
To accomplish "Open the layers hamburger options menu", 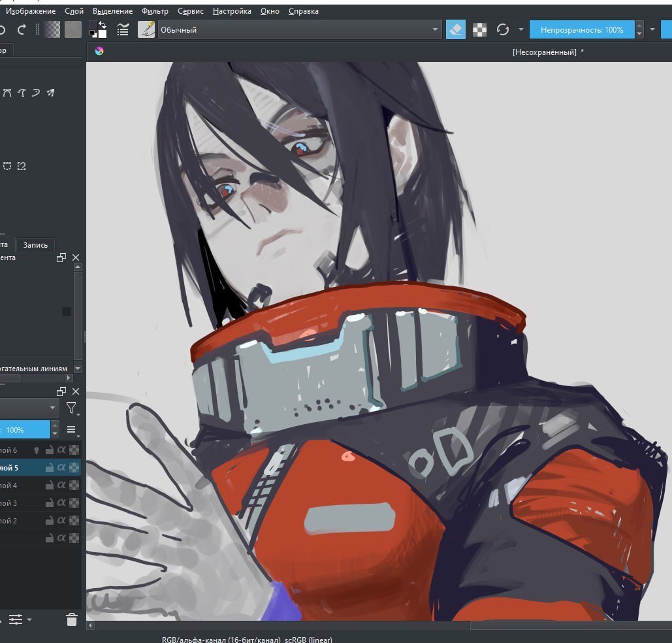I will coord(72,429).
